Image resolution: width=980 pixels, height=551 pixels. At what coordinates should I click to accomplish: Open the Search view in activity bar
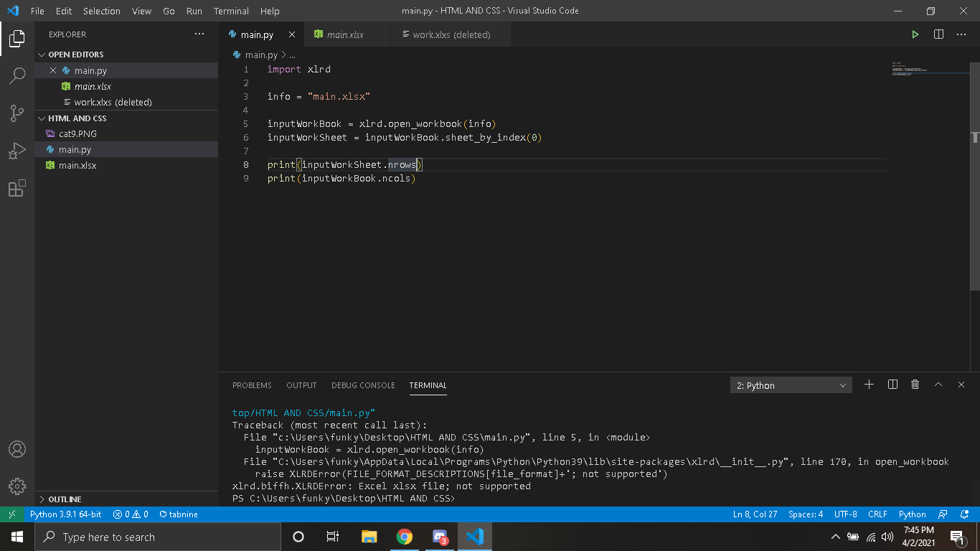[17, 75]
